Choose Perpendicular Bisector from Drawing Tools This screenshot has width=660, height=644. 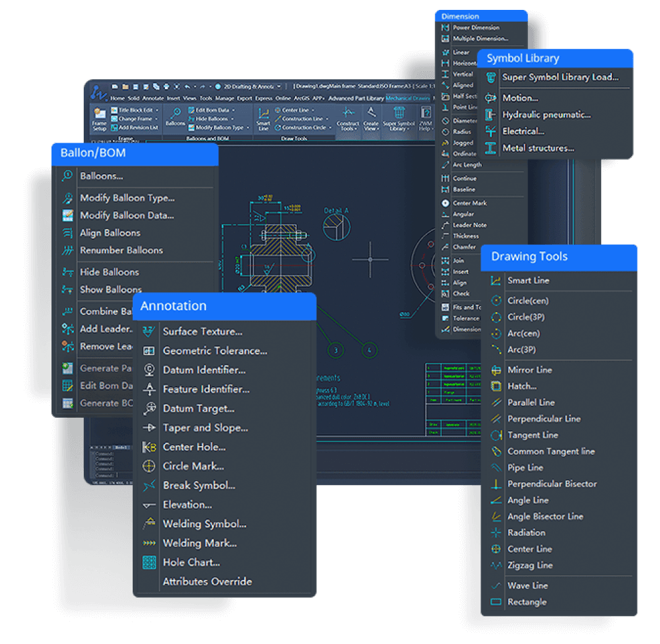click(x=552, y=484)
